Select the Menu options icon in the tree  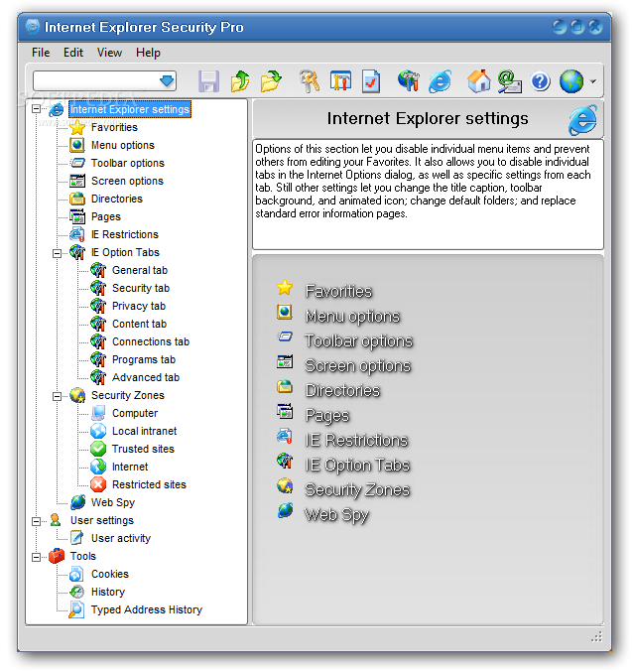(77, 145)
